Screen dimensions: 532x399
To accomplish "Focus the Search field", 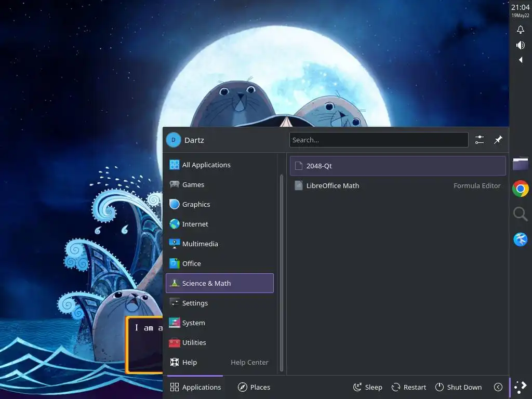I will click(x=379, y=140).
